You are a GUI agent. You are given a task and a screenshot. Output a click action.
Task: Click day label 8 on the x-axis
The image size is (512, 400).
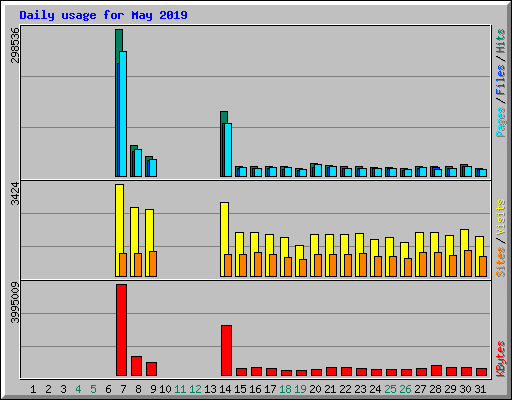(138, 389)
